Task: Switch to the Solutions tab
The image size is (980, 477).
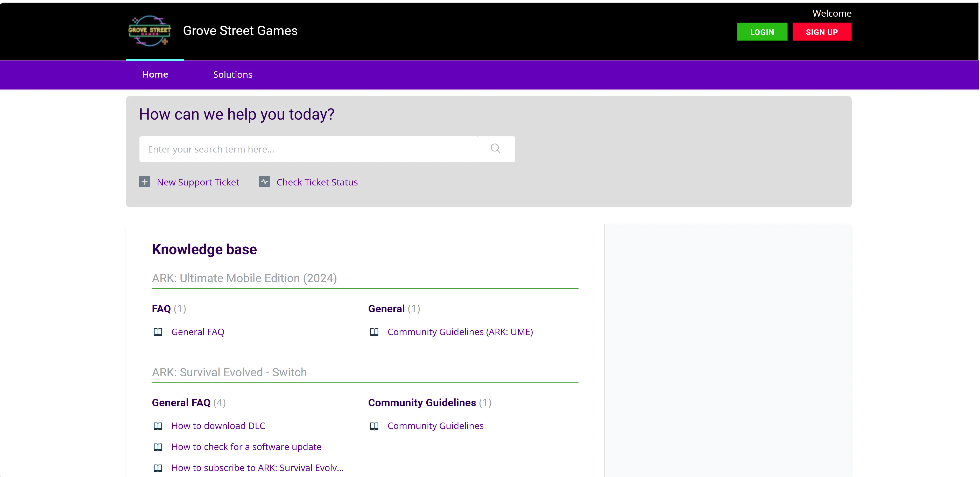Action: pyautogui.click(x=232, y=75)
